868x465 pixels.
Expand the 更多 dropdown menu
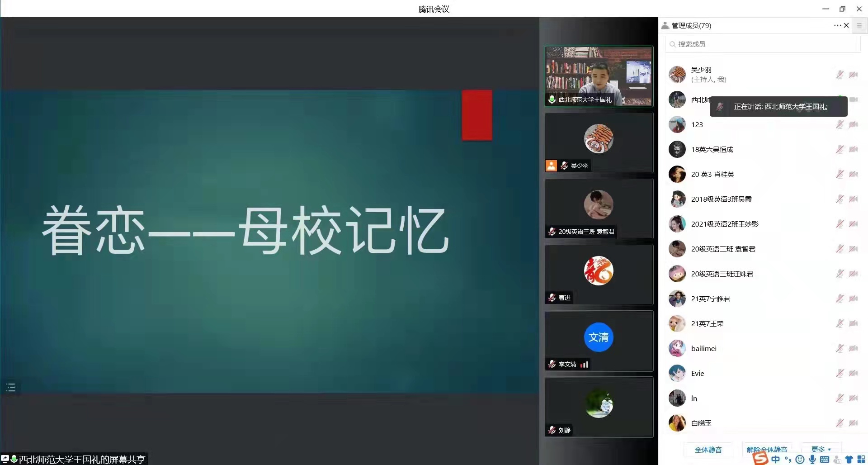tap(821, 449)
